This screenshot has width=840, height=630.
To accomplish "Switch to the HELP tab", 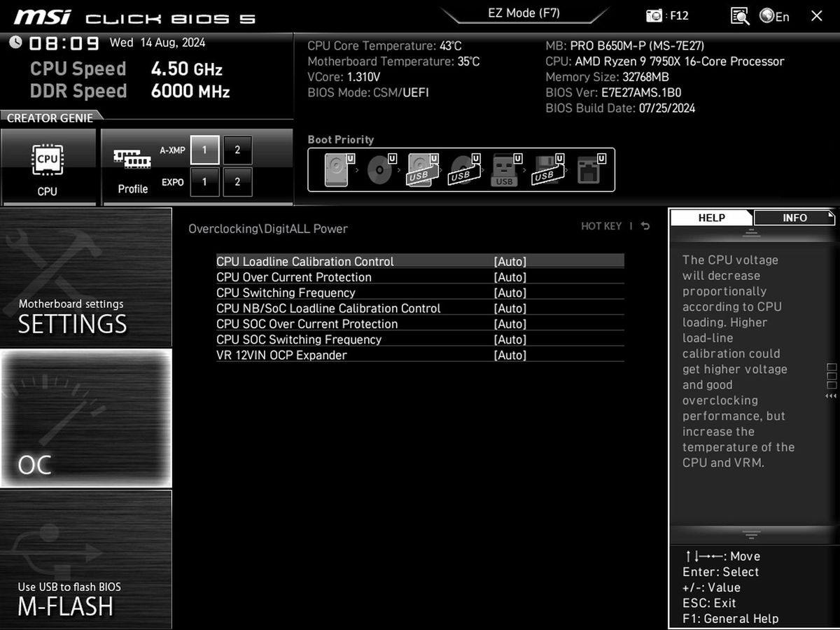I will click(x=711, y=218).
